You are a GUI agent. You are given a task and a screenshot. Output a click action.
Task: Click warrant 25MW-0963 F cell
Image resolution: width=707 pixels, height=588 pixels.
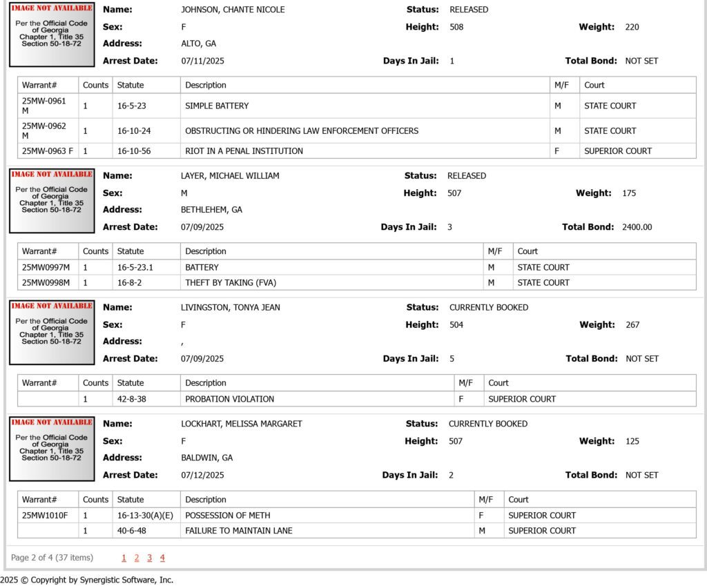coord(48,151)
